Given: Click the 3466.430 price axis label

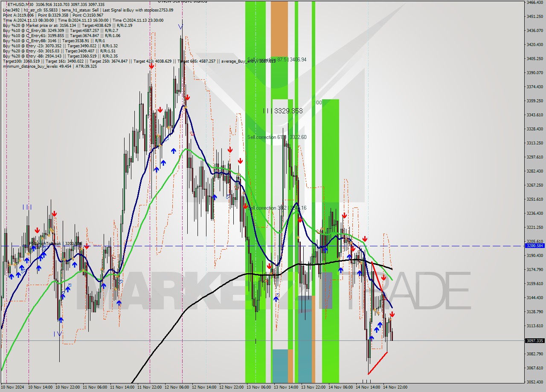Looking at the screenshot, I should (x=535, y=2).
